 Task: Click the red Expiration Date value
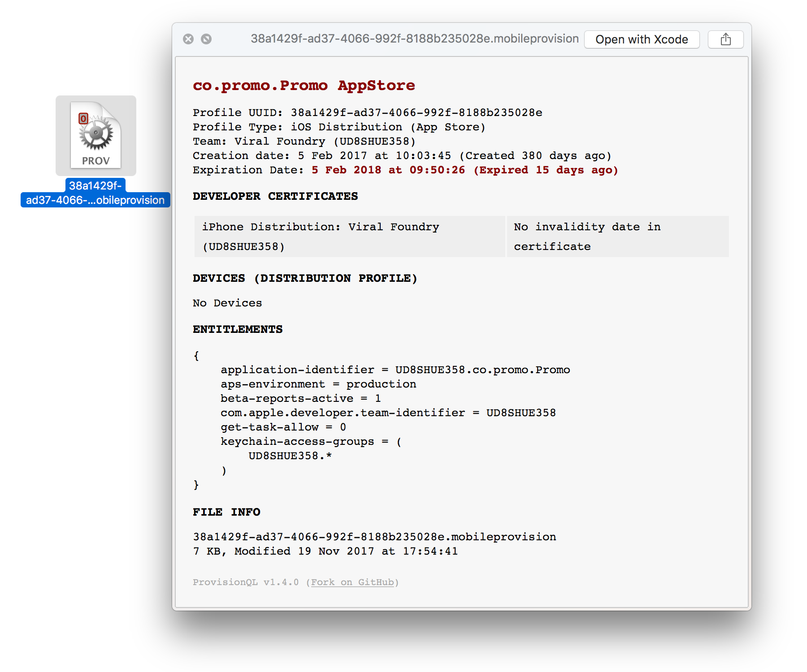pos(465,170)
